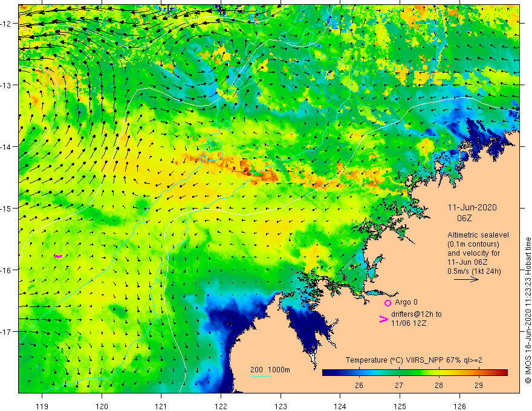Click the color bar tick label 27

pos(399,385)
